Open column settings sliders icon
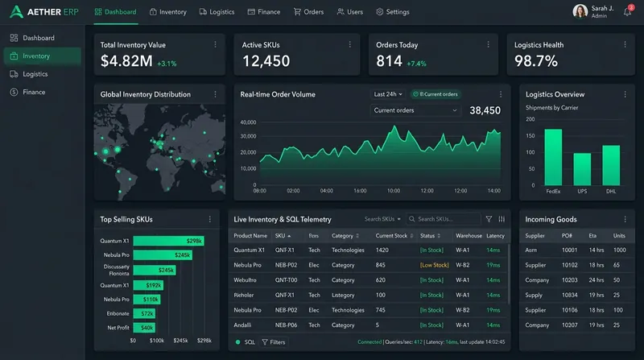 point(502,219)
